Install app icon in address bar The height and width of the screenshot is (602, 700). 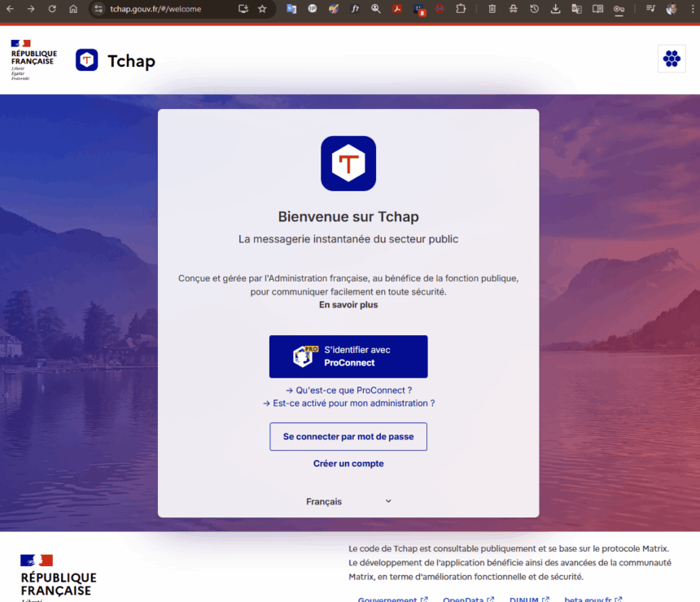[x=243, y=8]
